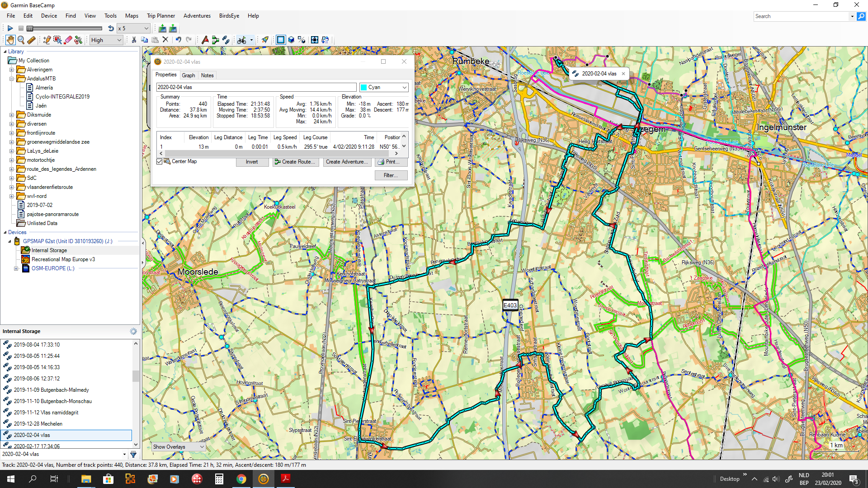Click the Create Route button
The height and width of the screenshot is (488, 868).
click(296, 162)
